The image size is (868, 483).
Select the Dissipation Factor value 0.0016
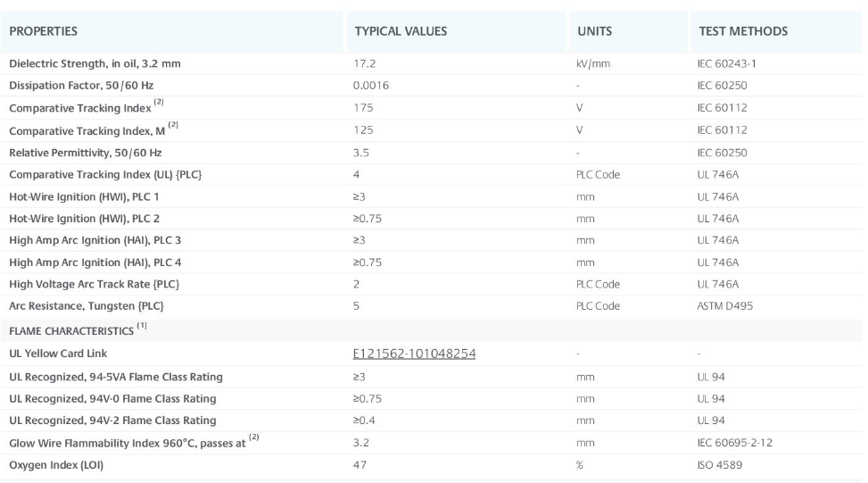tap(371, 86)
